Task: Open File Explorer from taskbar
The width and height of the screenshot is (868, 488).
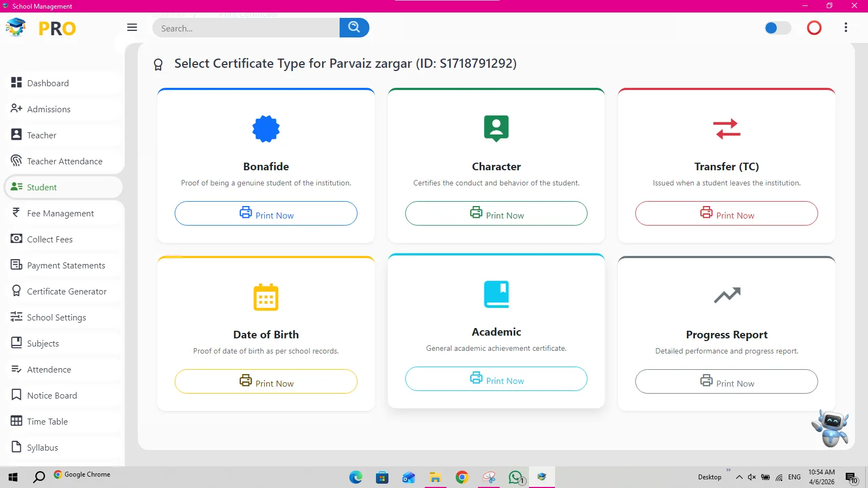Action: pyautogui.click(x=435, y=477)
